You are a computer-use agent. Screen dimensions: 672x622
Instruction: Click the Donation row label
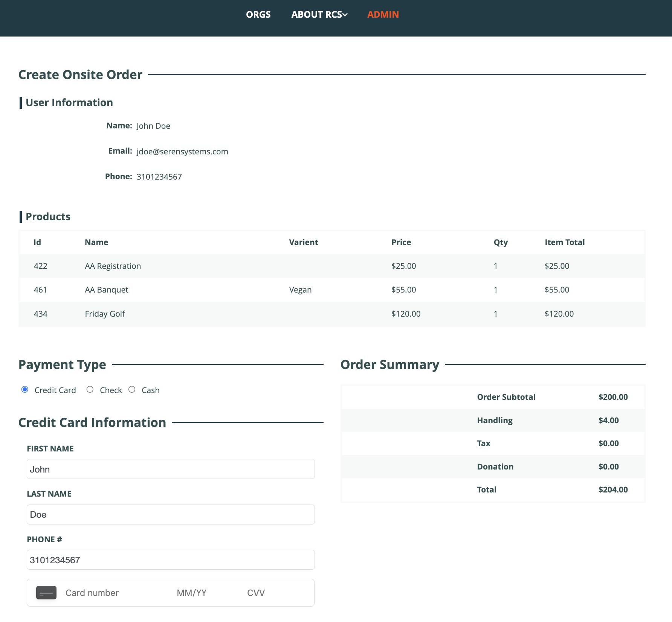pos(495,466)
